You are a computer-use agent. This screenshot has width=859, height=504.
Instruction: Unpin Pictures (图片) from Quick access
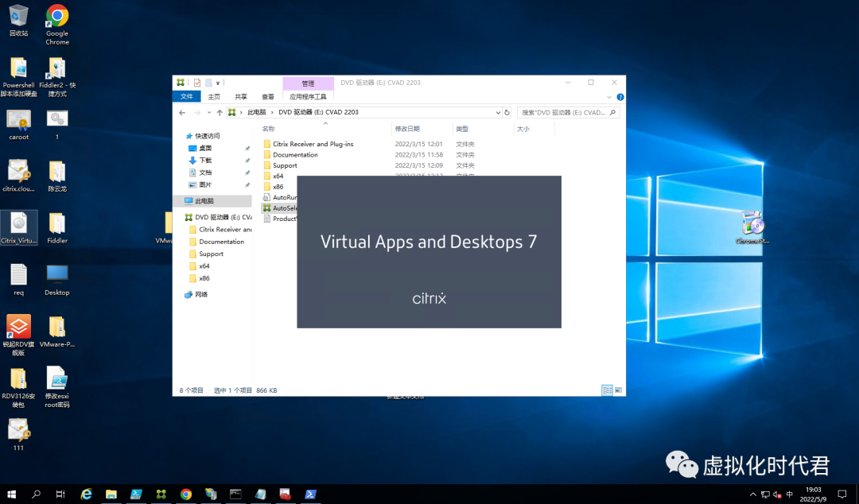247,184
